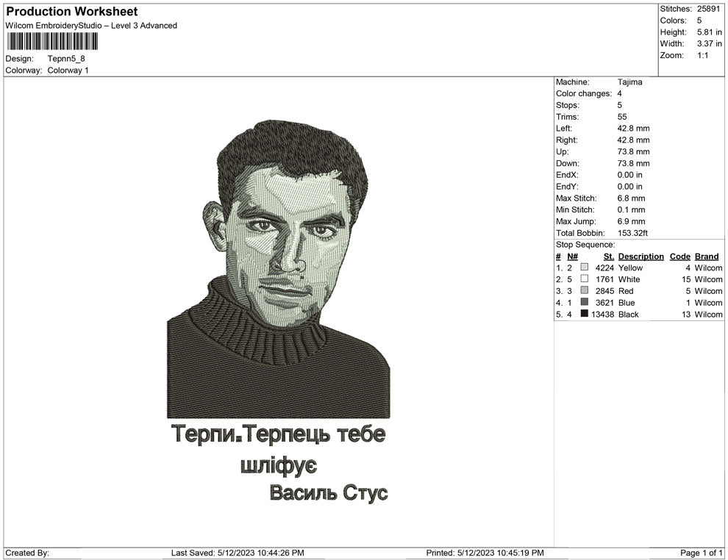Click the 'Production Worksheet' title
The width and height of the screenshot is (728, 560).
coord(72,12)
